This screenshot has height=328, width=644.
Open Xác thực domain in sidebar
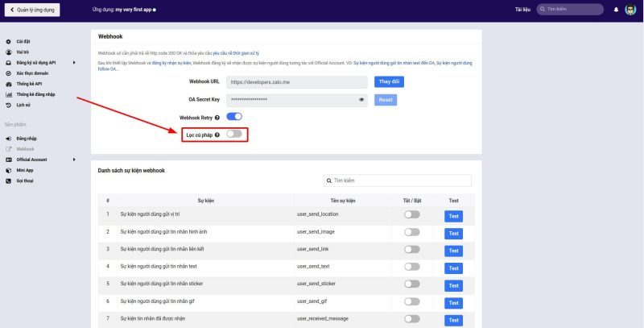click(32, 73)
